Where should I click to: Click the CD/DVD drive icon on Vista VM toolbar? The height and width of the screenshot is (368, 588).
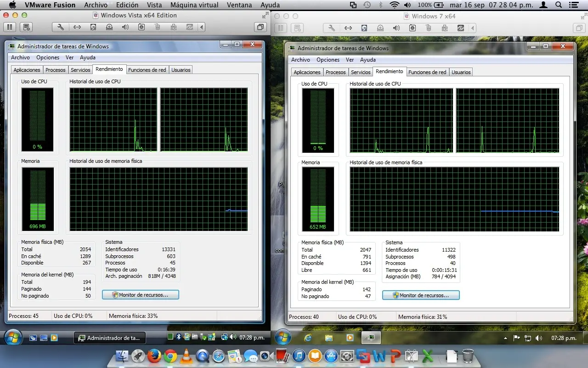[109, 27]
